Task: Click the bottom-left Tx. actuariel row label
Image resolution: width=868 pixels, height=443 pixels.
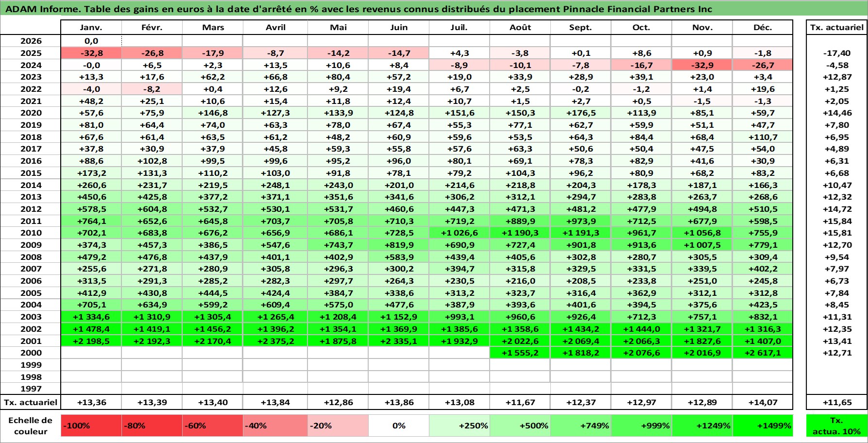Action: click(x=31, y=402)
